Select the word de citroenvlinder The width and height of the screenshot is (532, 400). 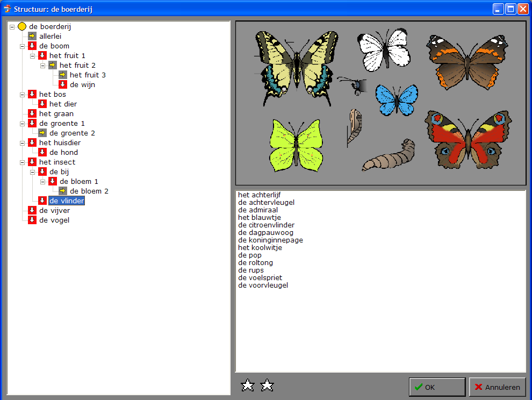(267, 225)
